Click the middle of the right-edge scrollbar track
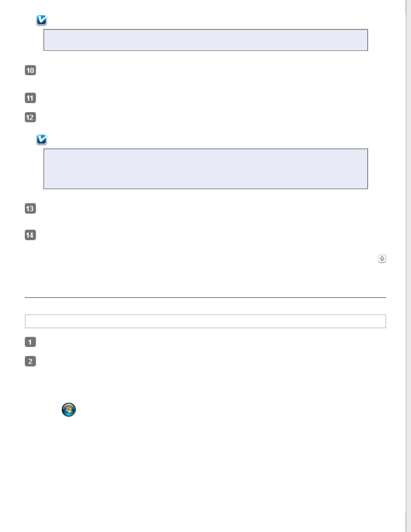Screen dimensions: 411x532 408,265
